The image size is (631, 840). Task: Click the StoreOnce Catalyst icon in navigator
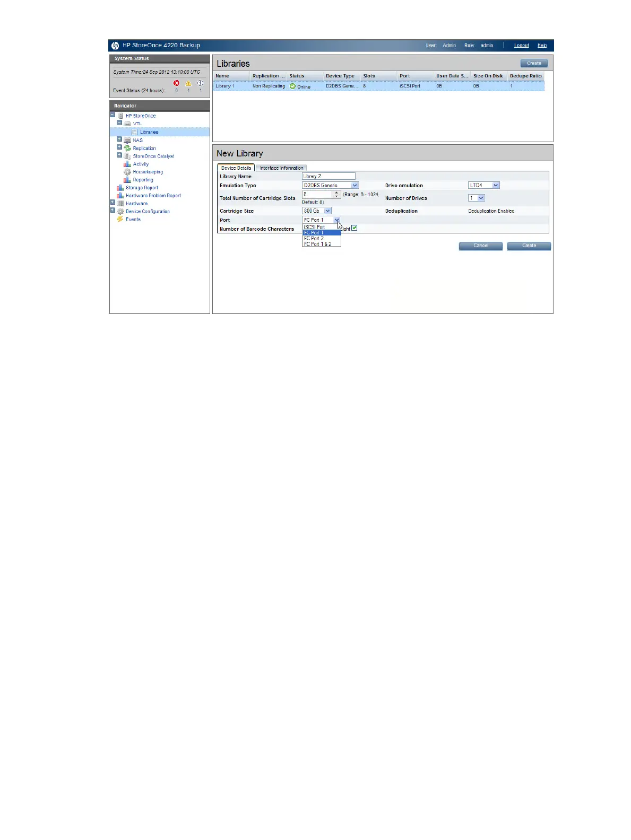click(127, 156)
